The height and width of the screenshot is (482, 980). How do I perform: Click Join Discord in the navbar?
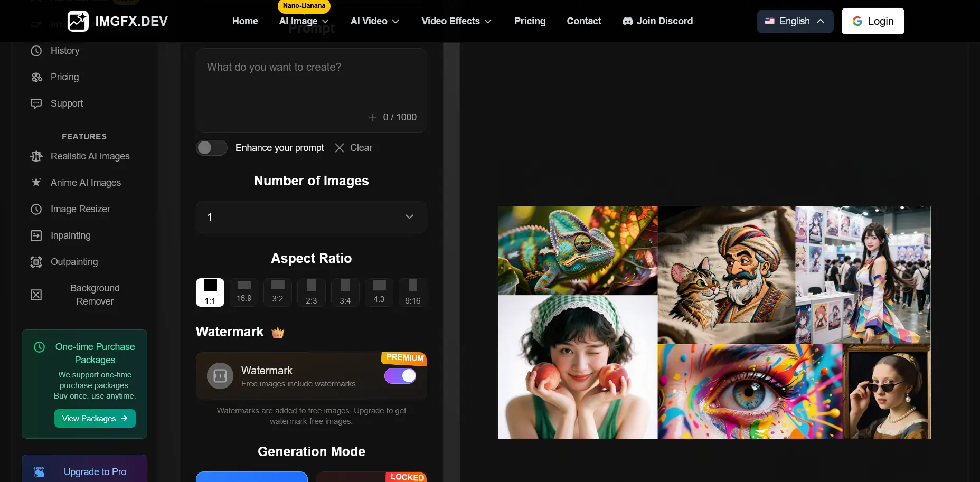tap(658, 21)
